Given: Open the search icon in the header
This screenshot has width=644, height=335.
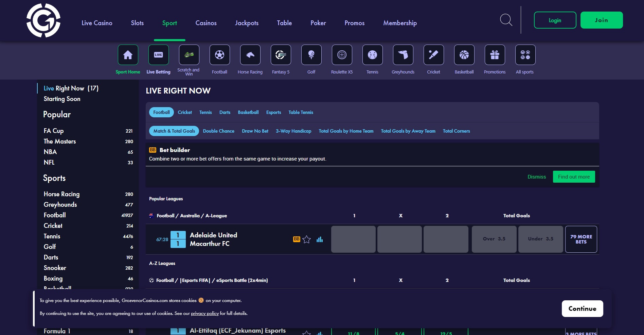Looking at the screenshot, I should coord(506,20).
